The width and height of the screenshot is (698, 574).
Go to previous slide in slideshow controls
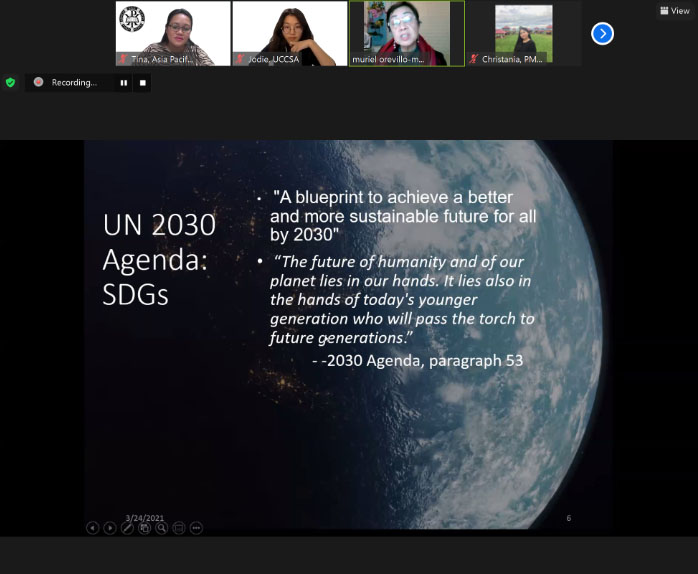click(92, 528)
